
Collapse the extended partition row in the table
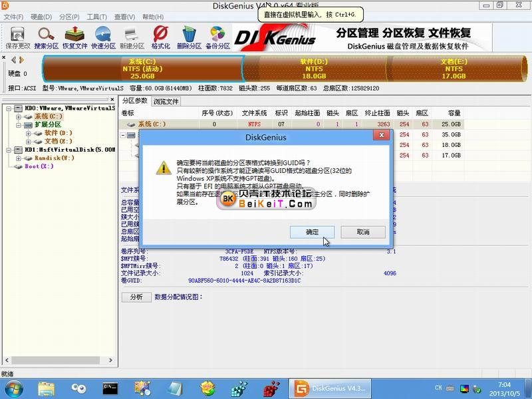pos(123,135)
